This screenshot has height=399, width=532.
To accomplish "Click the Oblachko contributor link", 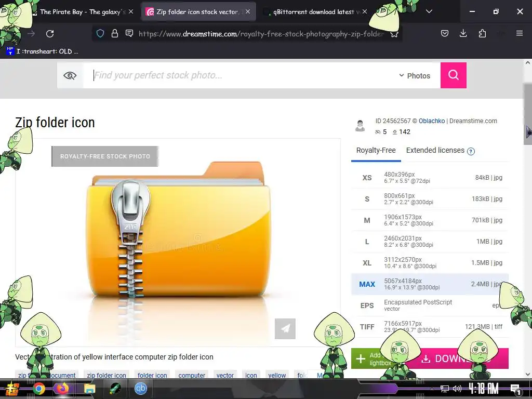I will [x=432, y=121].
